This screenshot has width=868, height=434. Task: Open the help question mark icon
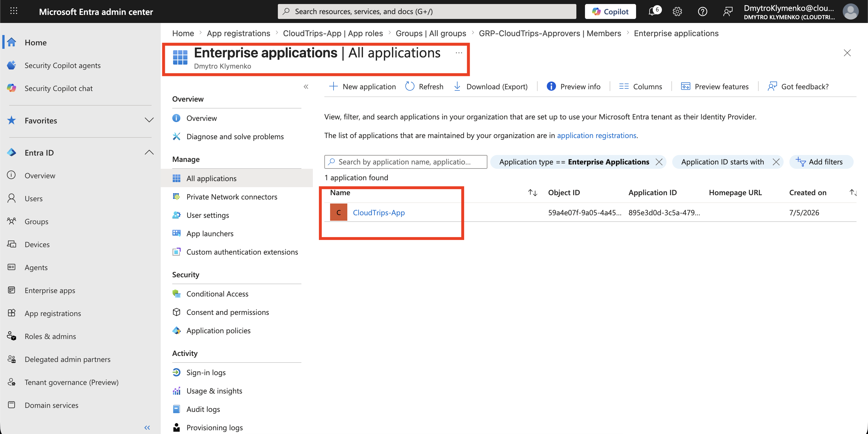[x=703, y=11]
